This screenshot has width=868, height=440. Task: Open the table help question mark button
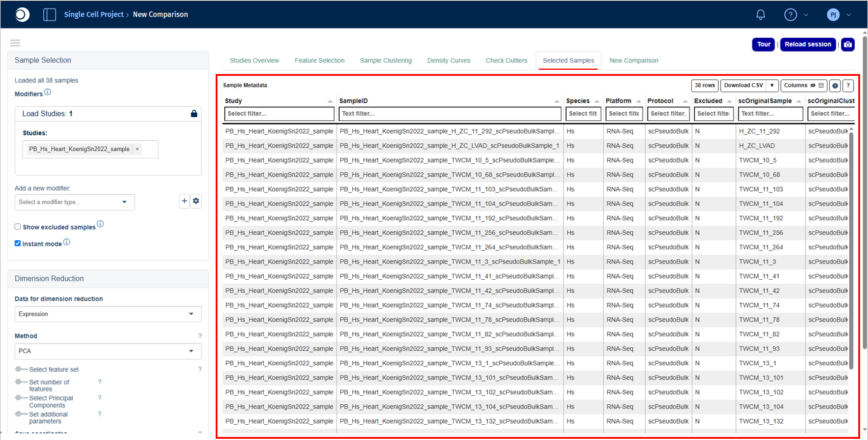pos(849,86)
